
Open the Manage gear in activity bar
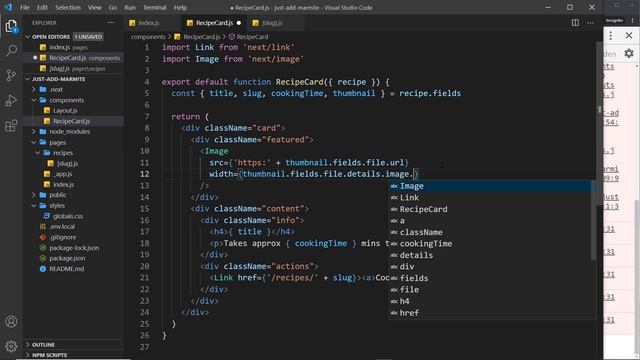click(x=11, y=346)
